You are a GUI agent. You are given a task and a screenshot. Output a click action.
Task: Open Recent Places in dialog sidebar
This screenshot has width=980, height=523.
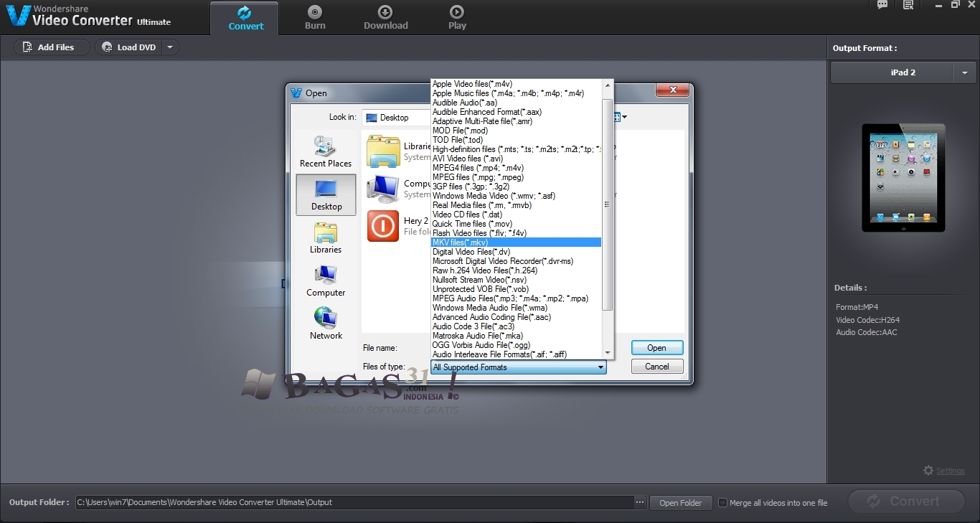coord(326,151)
